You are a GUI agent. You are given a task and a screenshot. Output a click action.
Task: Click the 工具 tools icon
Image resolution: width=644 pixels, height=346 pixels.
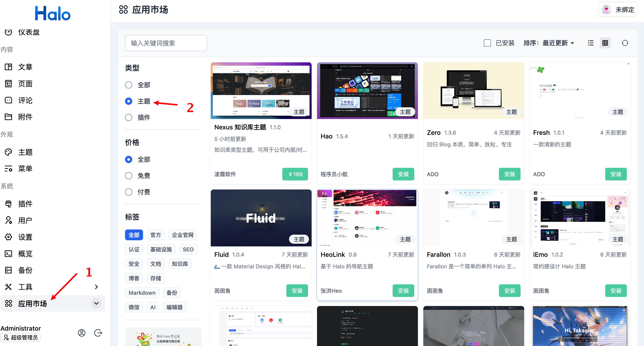[9, 287]
